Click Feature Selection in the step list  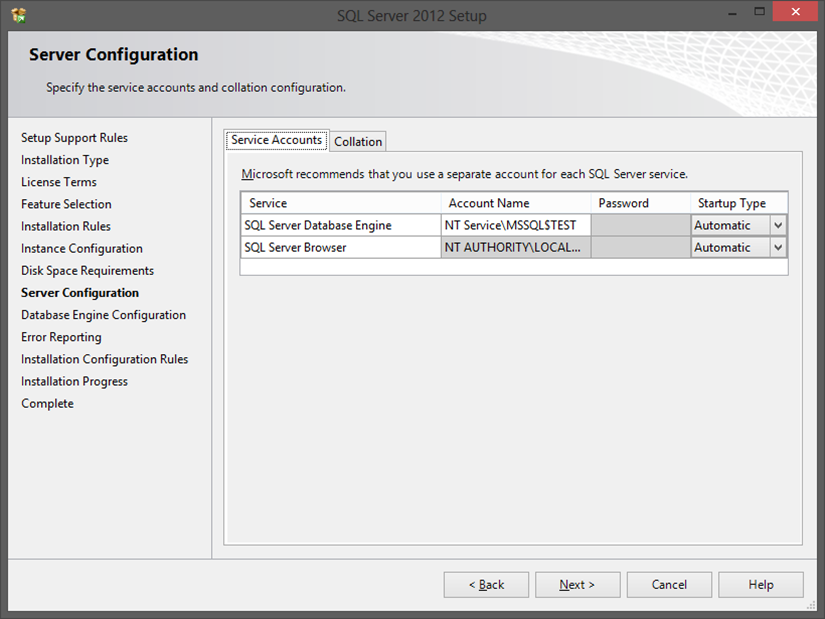coord(66,204)
